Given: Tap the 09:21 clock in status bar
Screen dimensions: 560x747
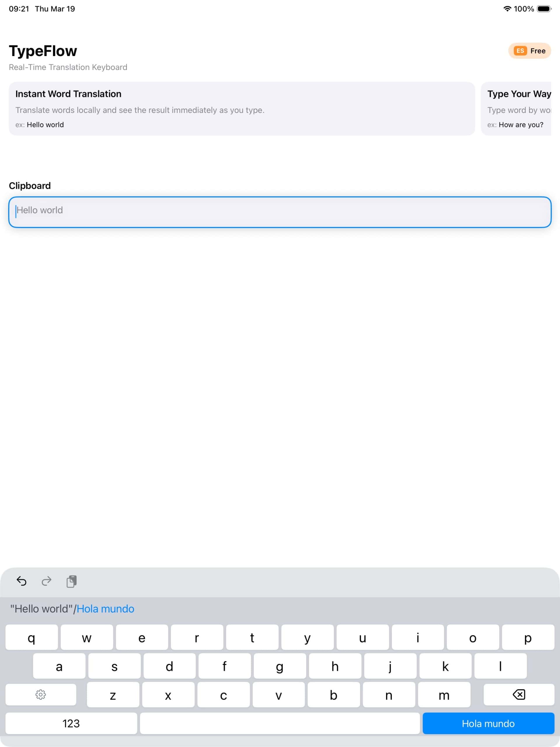Looking at the screenshot, I should point(19,9).
